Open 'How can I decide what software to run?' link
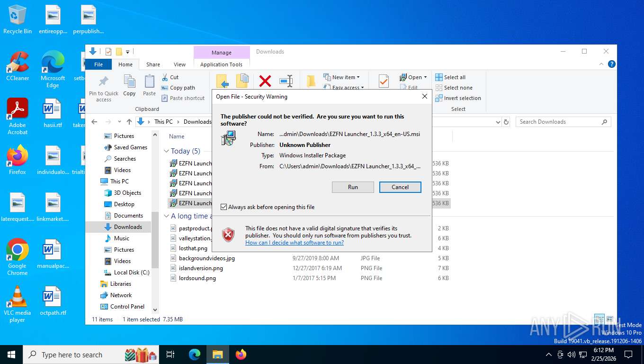 295,243
